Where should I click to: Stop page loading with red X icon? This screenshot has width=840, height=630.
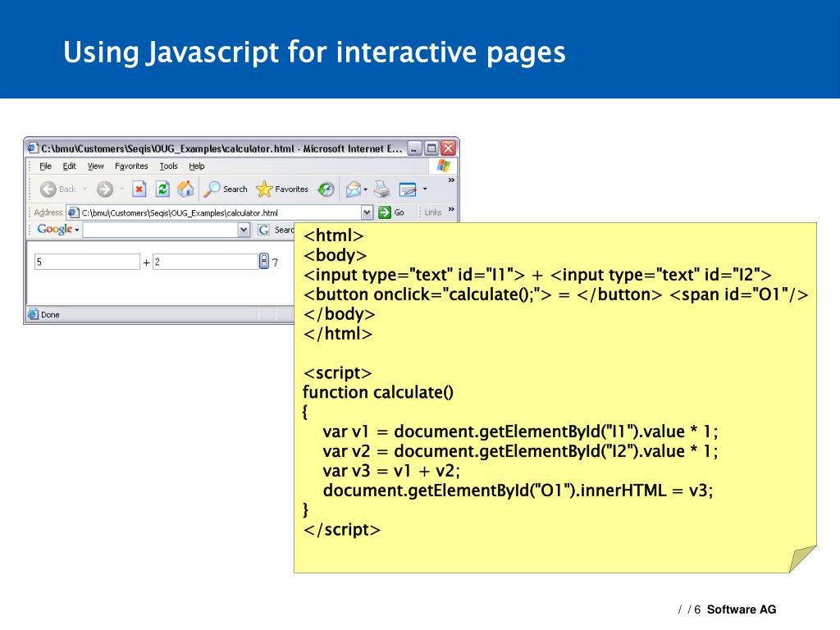coord(139,189)
